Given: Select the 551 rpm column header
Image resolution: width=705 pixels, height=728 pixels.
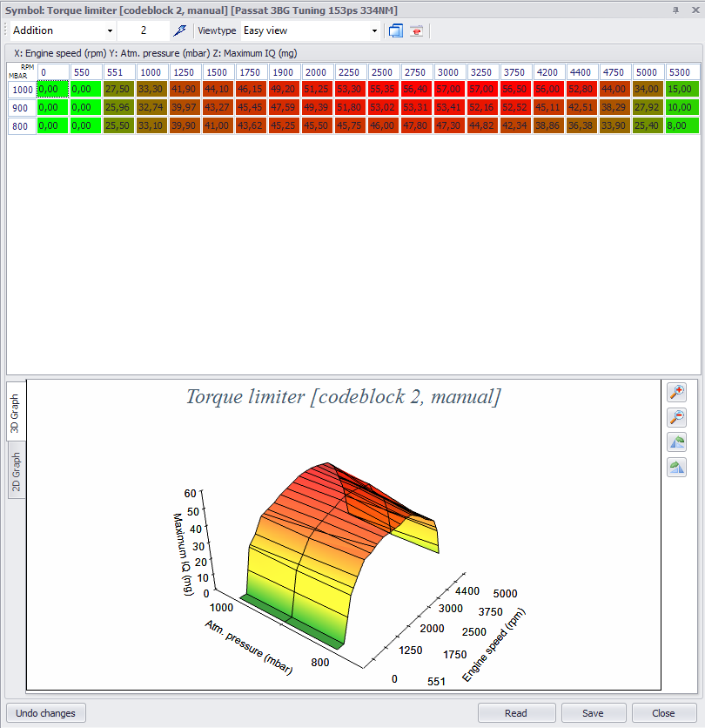Looking at the screenshot, I should point(119,72).
